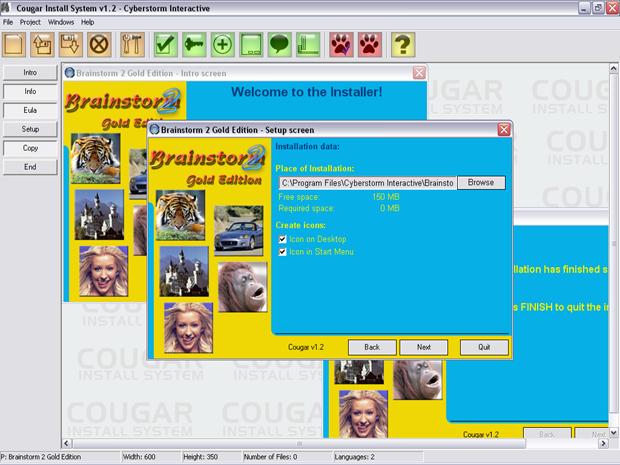Click the sports car thumbnail in Setup screen
The image size is (620, 465).
click(238, 231)
